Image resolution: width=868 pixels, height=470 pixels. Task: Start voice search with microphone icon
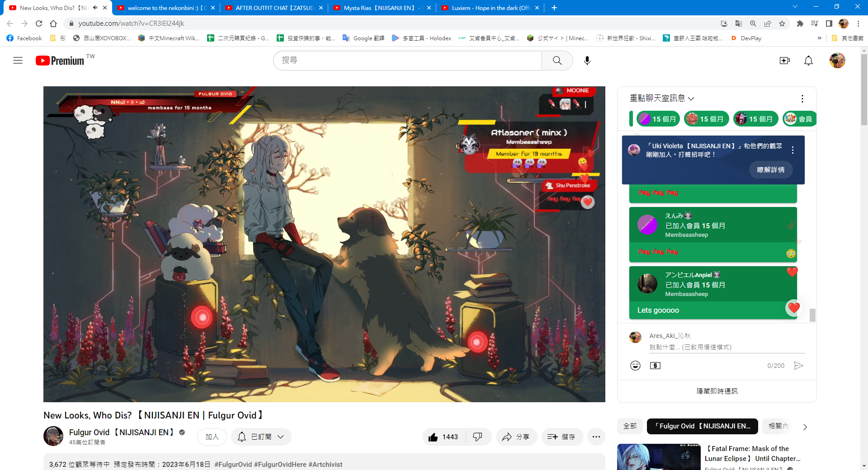tap(587, 61)
